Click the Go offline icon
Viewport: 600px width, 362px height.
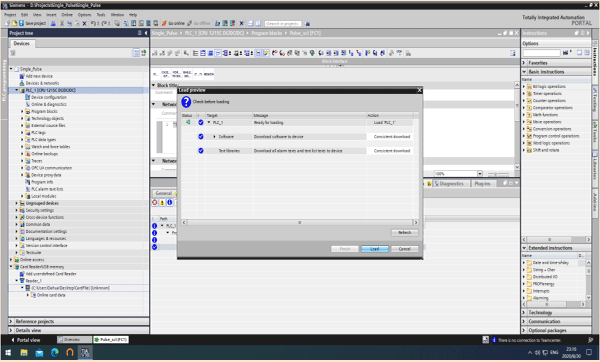pos(189,23)
